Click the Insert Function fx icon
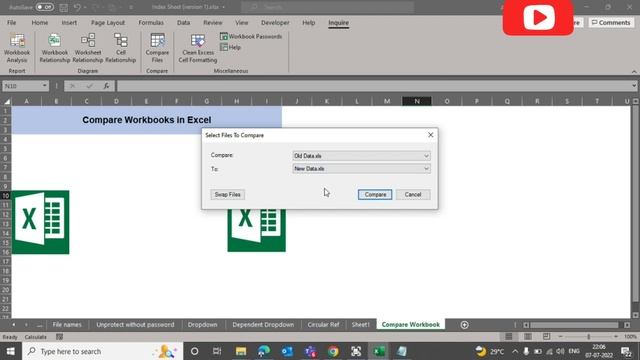The width and height of the screenshot is (640, 360). click(107, 86)
